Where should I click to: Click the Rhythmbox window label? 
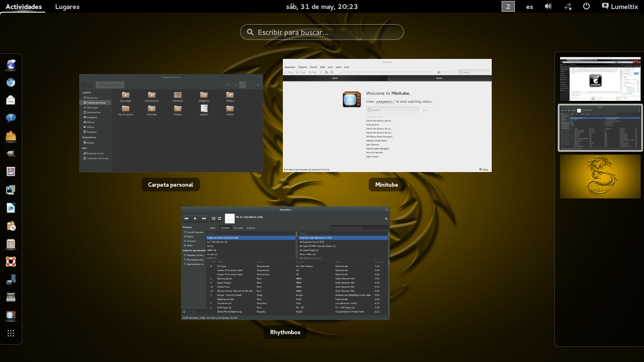point(285,332)
